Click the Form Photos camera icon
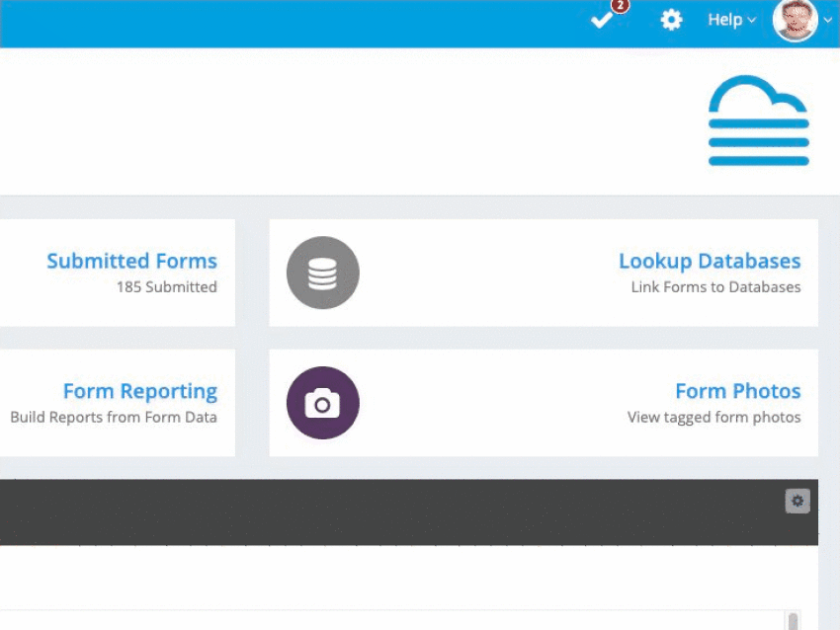The image size is (840, 630). 322,403
